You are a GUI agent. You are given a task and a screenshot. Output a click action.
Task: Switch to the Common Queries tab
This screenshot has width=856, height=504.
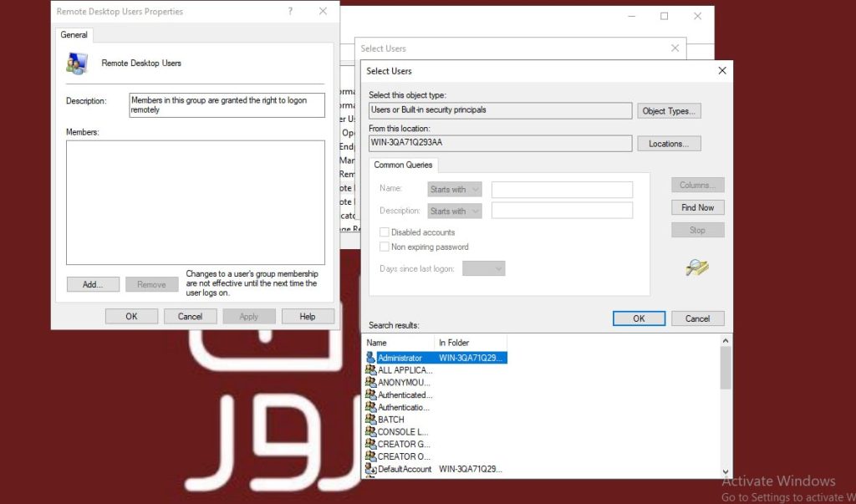coord(404,165)
